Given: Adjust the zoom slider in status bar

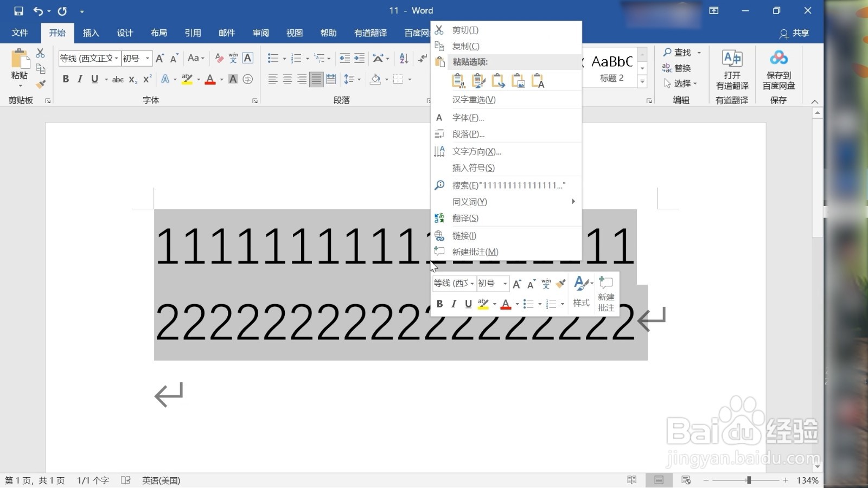Looking at the screenshot, I should pos(749,480).
